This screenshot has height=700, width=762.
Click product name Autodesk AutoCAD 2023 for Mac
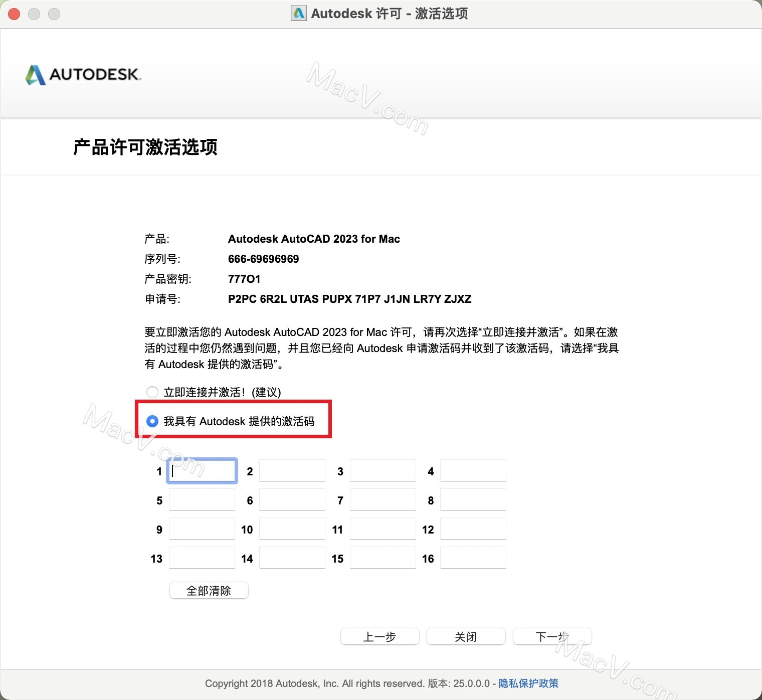coord(314,239)
